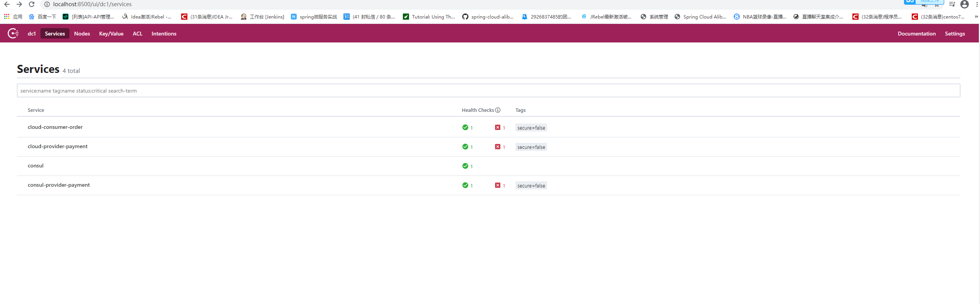Click passing check icon for consul service
Image resolution: width=980 pixels, height=304 pixels.
click(x=465, y=166)
